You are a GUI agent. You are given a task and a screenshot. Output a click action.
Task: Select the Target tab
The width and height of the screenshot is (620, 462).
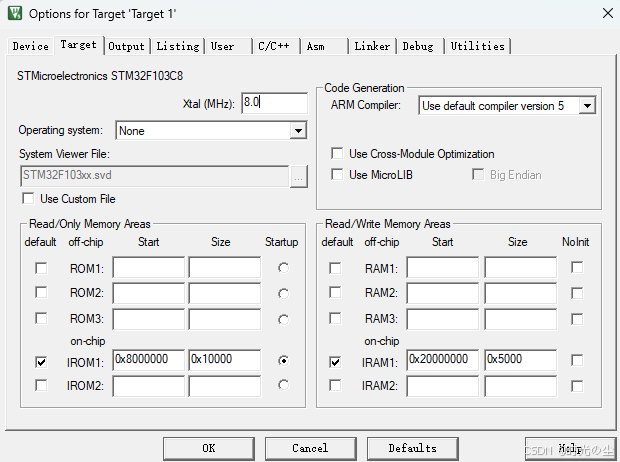point(79,45)
